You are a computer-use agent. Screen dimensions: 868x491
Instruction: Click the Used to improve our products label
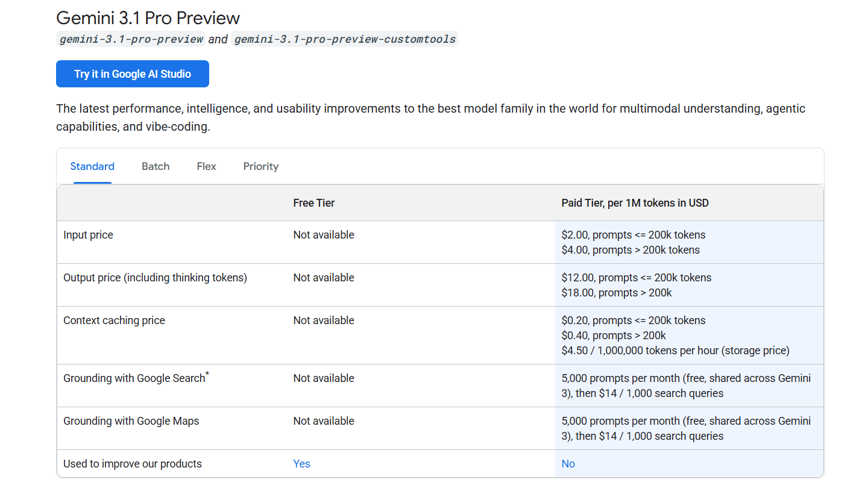click(132, 464)
